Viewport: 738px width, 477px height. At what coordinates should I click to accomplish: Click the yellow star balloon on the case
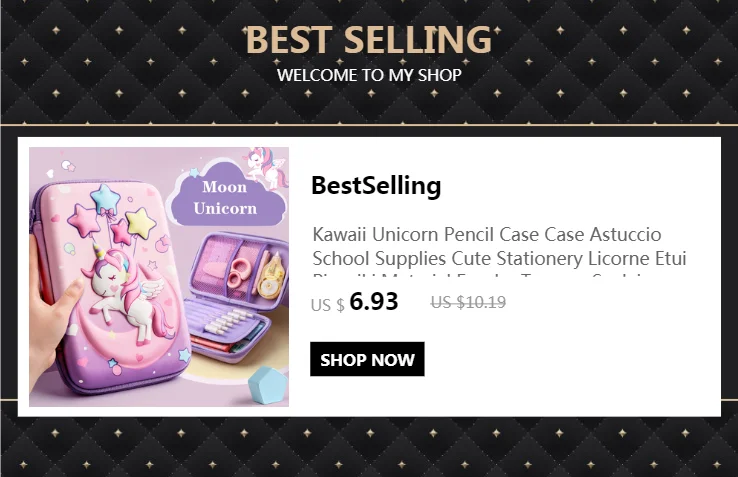[x=141, y=222]
